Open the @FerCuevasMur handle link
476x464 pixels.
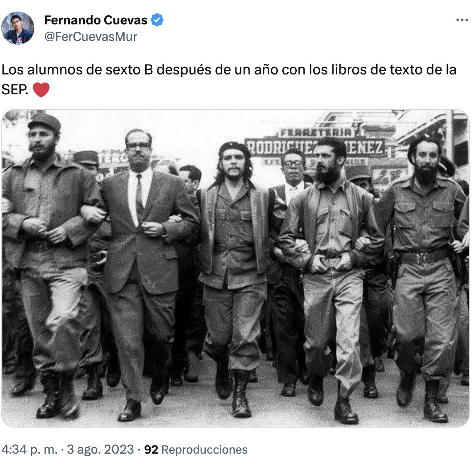click(x=91, y=37)
